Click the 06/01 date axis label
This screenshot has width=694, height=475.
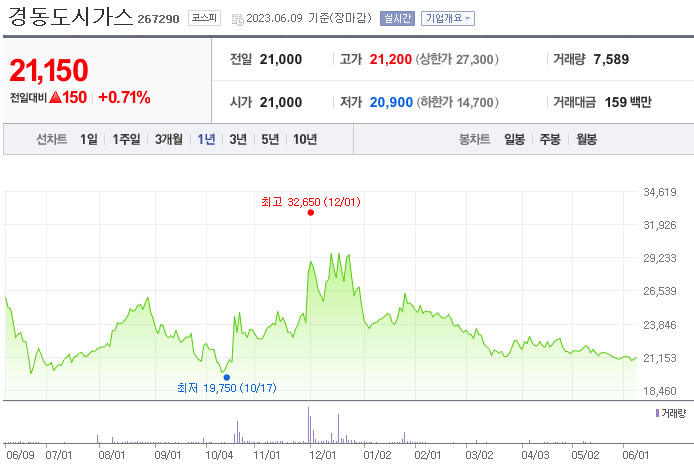[636, 455]
